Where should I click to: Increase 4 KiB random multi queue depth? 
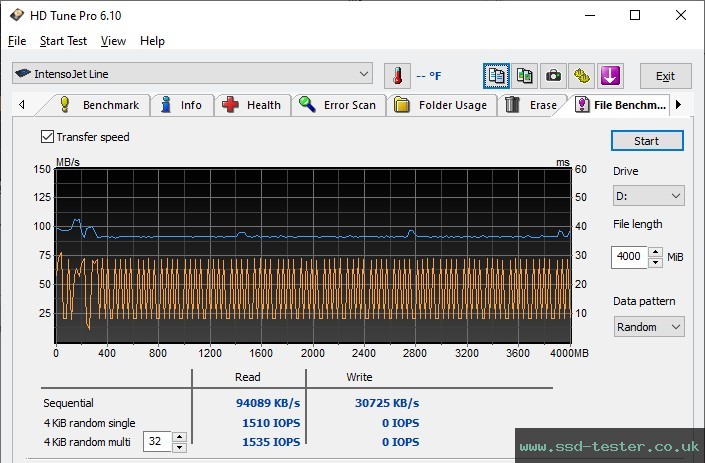click(179, 436)
